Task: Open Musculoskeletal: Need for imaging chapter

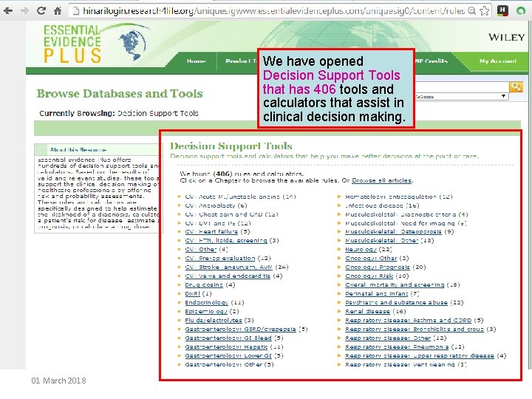Action: pyautogui.click(x=400, y=223)
